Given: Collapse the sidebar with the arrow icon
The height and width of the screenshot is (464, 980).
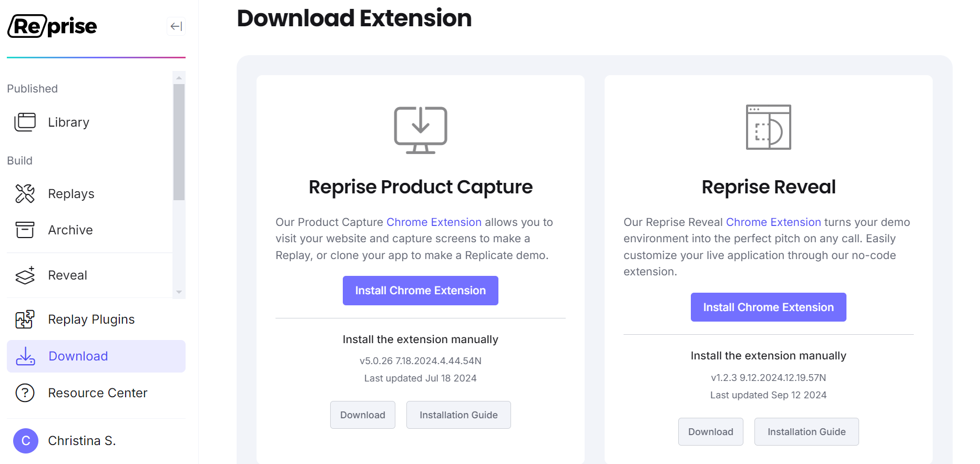Looking at the screenshot, I should coord(176,26).
